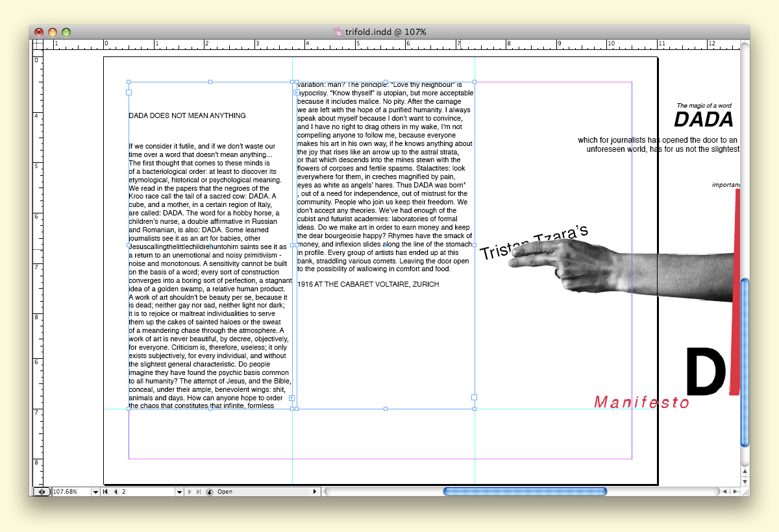This screenshot has width=779, height=532.
Task: Click the in port of the left text frame
Action: point(129,92)
